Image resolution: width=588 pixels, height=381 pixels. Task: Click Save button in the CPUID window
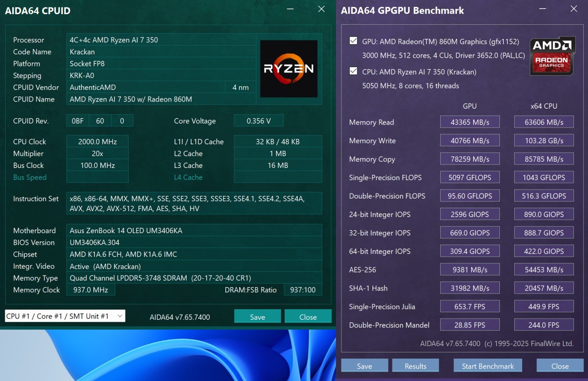coord(258,317)
